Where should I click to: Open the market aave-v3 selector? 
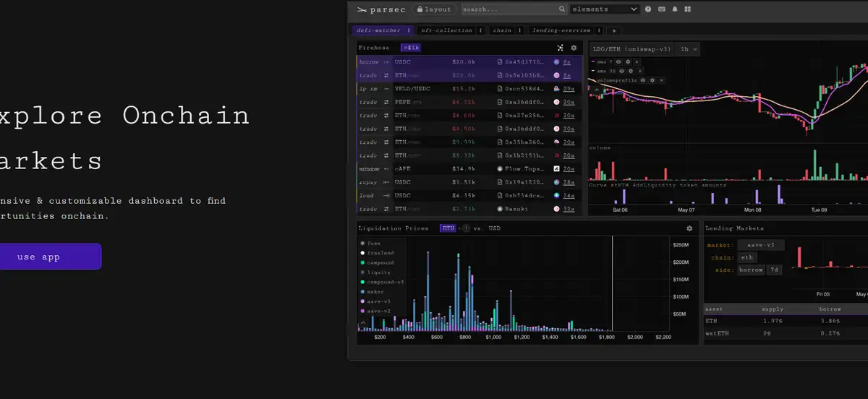point(761,245)
